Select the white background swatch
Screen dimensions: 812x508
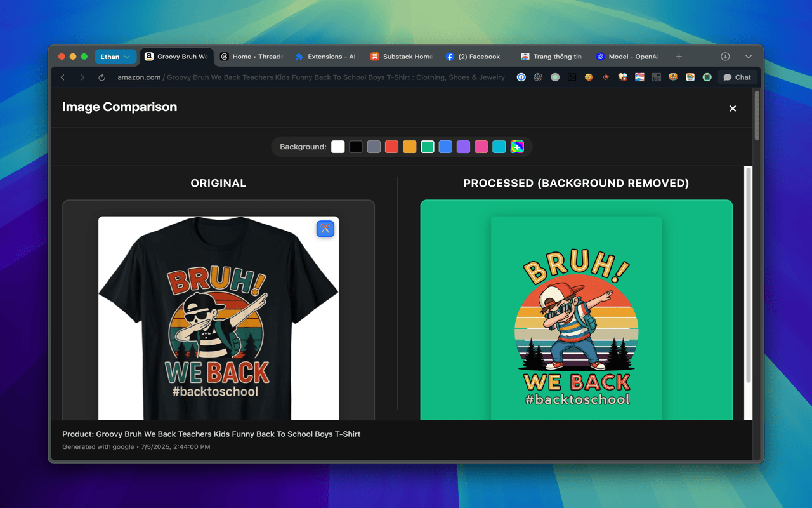[x=338, y=147]
